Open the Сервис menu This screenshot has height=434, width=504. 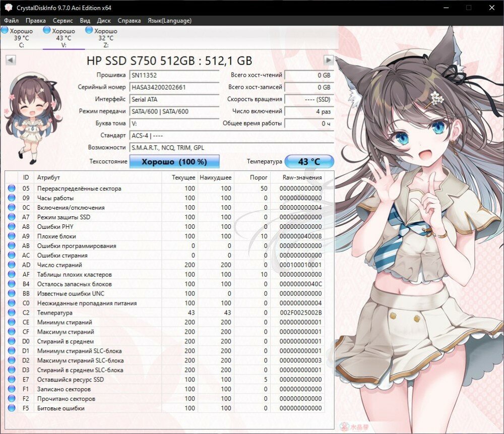click(62, 21)
